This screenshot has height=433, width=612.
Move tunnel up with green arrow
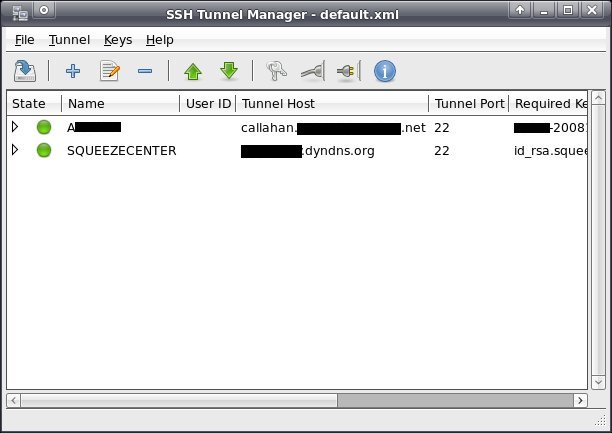click(193, 71)
